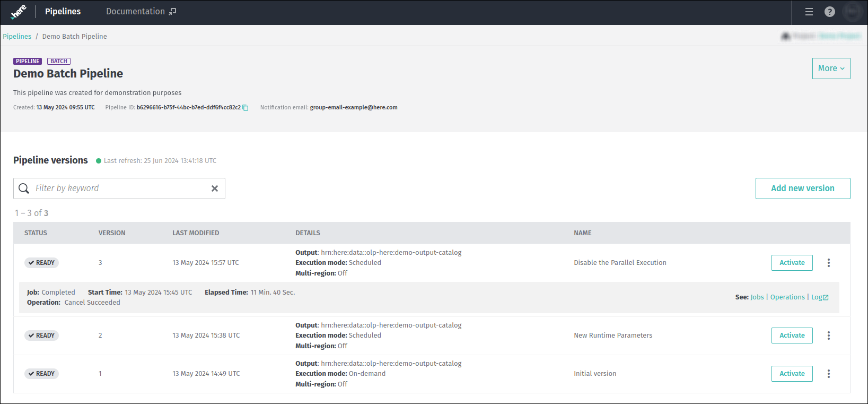Click notification email group-email-example@here.com
Screen dimensions: 868x404
[x=354, y=108]
